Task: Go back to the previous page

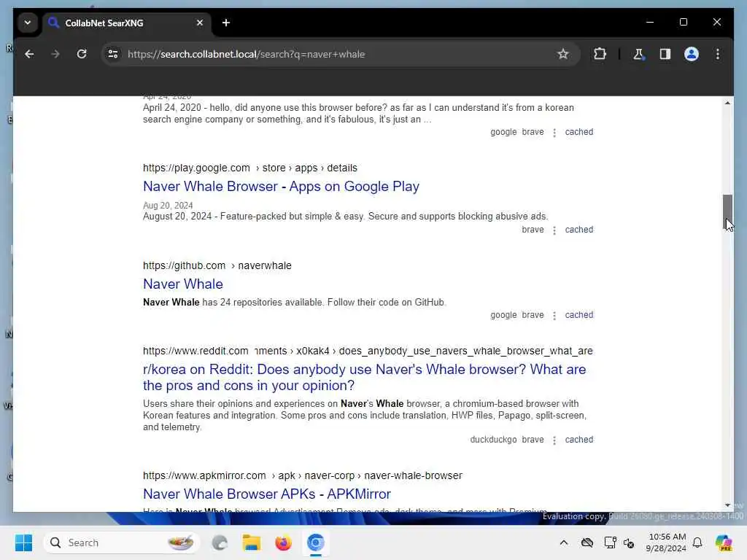Action: 29,54
